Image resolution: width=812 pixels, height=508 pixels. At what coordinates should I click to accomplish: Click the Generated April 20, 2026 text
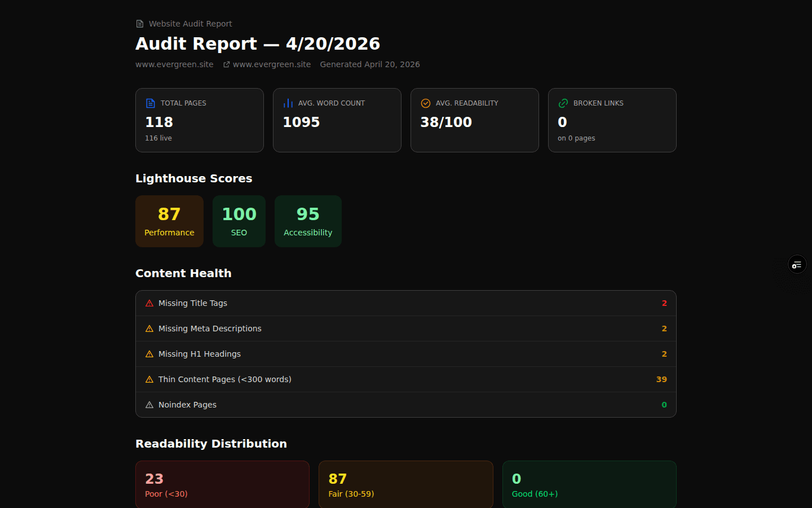click(369, 64)
